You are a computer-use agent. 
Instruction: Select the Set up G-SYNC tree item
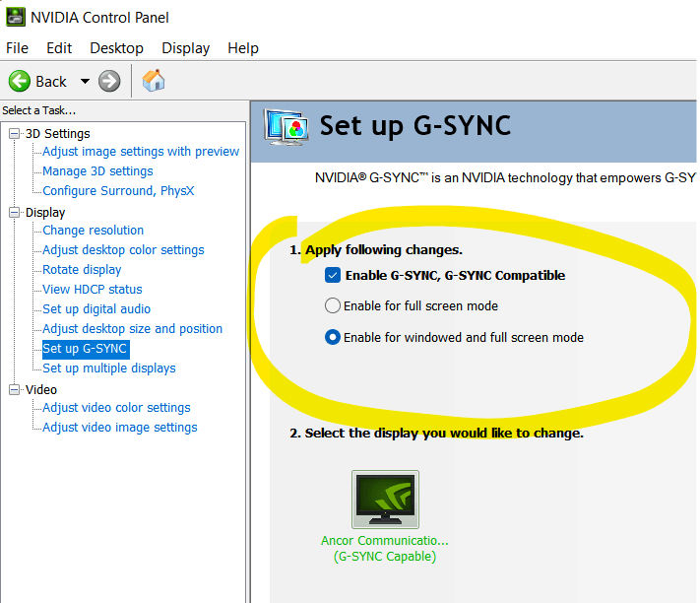86,349
